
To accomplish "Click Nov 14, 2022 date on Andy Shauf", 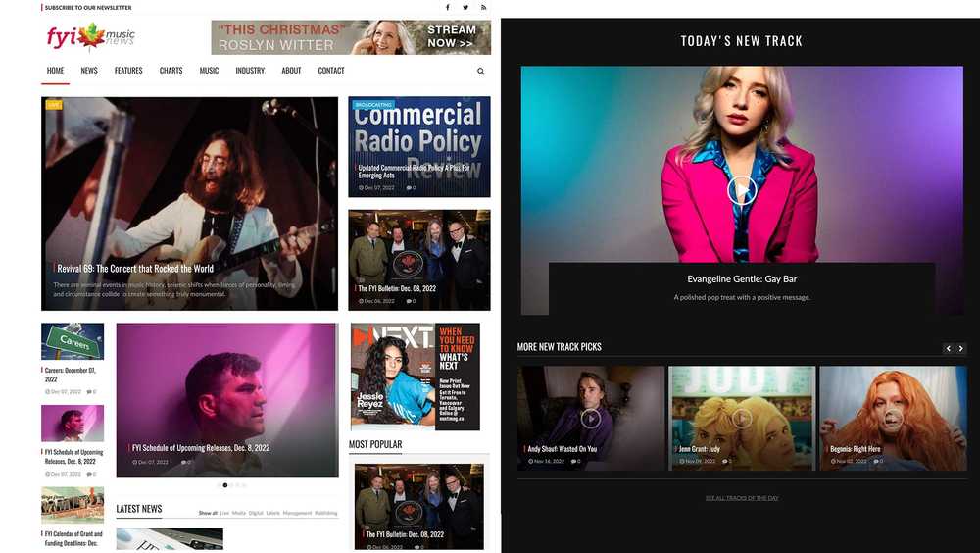I will point(546,461).
